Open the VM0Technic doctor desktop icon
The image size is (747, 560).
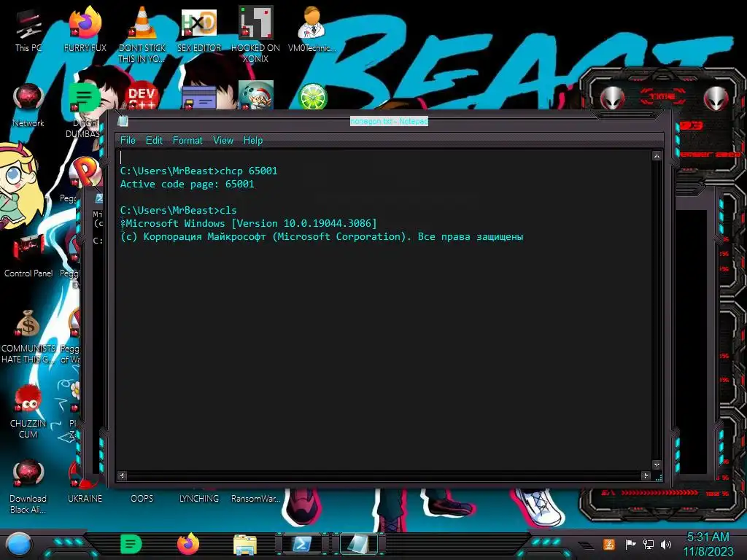[311, 31]
